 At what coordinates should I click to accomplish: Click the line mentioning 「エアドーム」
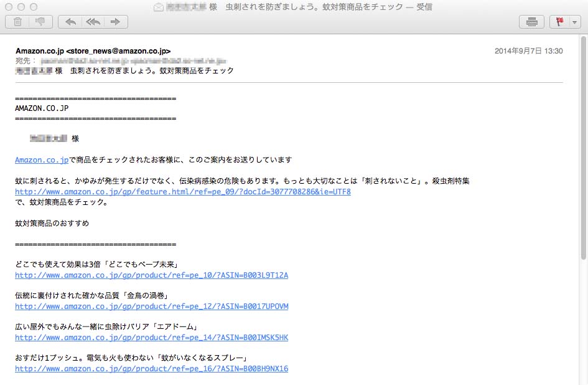(106, 327)
